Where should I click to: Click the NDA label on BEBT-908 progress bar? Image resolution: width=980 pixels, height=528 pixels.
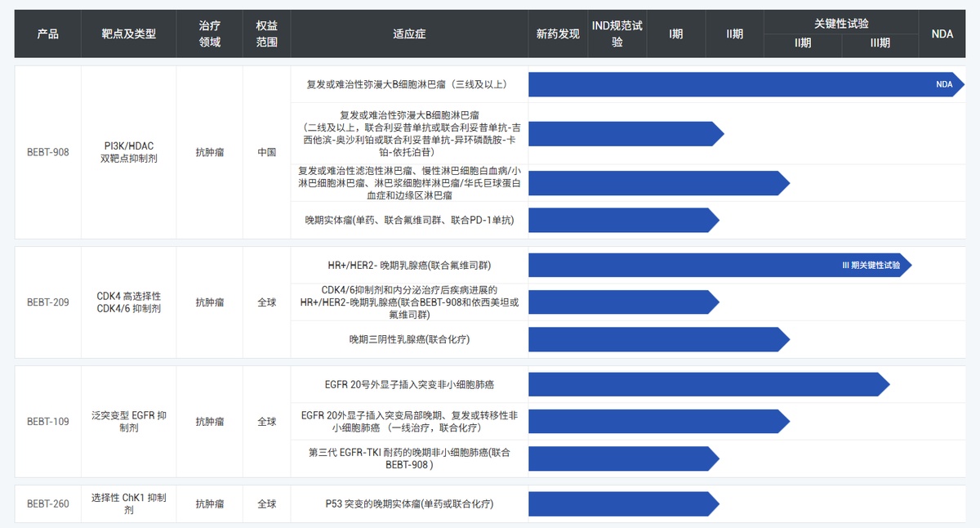(x=944, y=84)
